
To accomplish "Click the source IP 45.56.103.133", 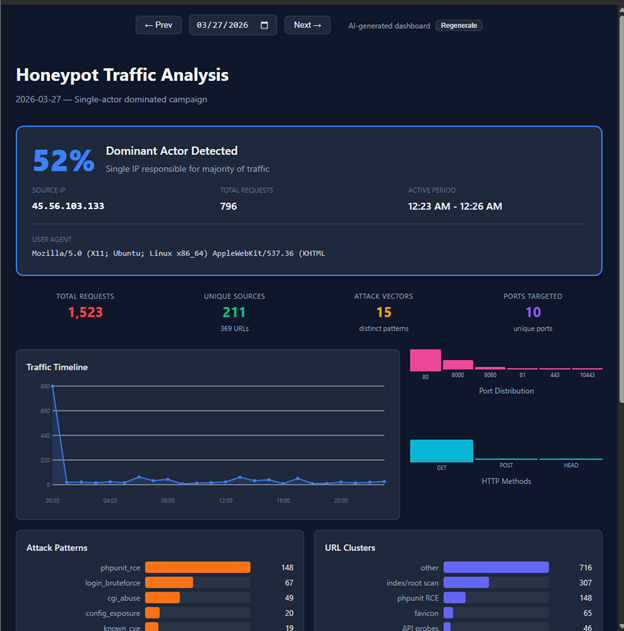I will [x=68, y=206].
